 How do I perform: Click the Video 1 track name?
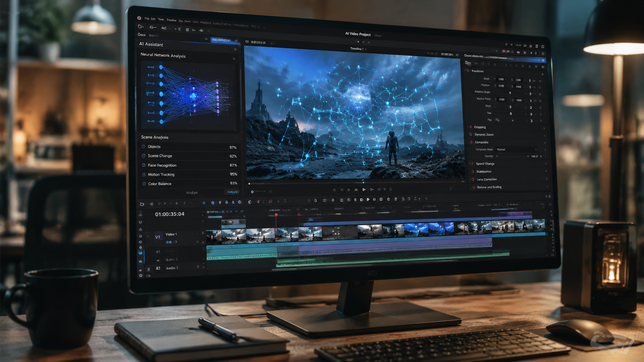pos(171,234)
